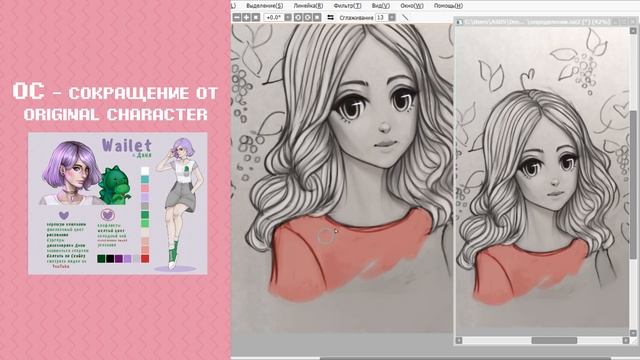The width and height of the screenshot is (640, 360).
Task: Flip the canvas view horizontally
Action: [x=331, y=18]
